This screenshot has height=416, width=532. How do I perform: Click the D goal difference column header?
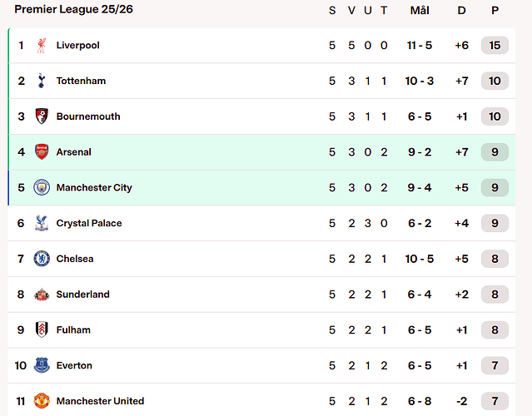pyautogui.click(x=462, y=10)
